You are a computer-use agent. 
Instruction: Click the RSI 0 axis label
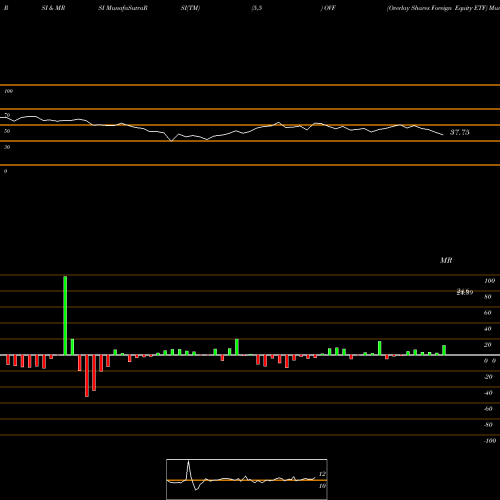click(5, 171)
